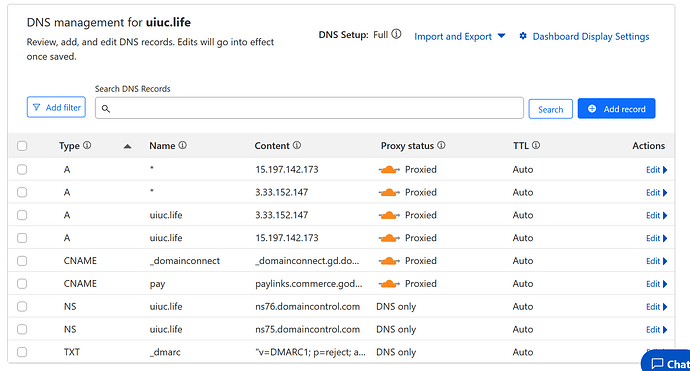Click the Proxy status column header
This screenshot has width=690, height=371.
(407, 146)
